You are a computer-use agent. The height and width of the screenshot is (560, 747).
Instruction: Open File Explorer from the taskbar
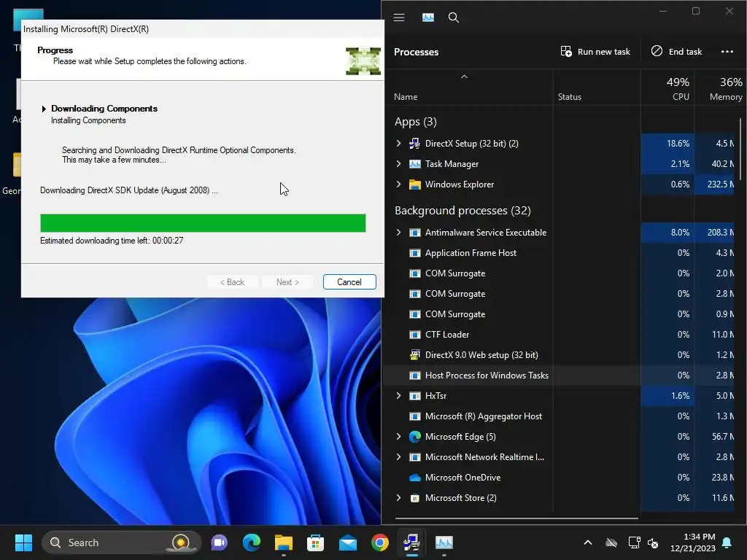pos(284,542)
